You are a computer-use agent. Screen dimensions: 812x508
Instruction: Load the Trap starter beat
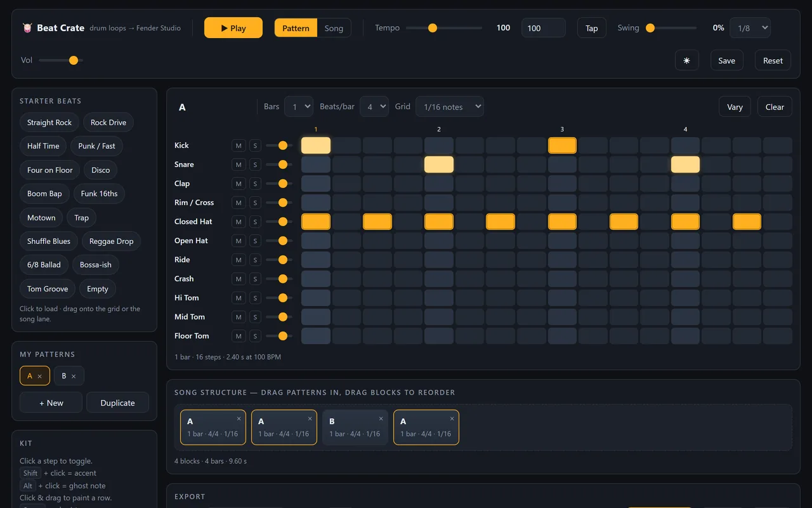tap(81, 217)
